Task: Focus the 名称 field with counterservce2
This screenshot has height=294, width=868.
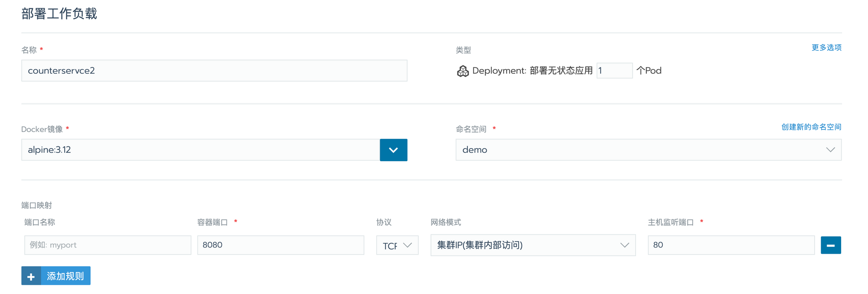Action: pos(214,71)
